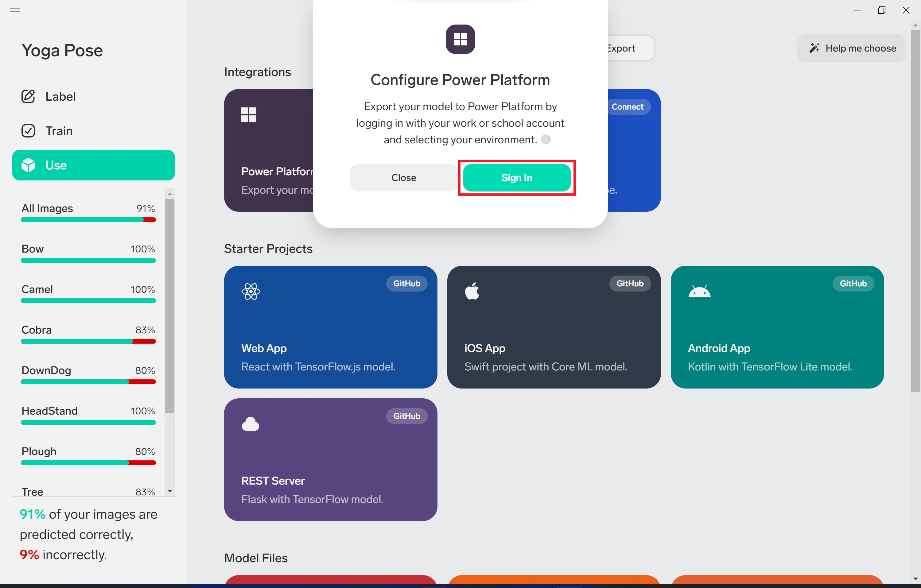Image resolution: width=921 pixels, height=588 pixels.
Task: Click the 9% incorrectly text
Action: click(x=63, y=555)
